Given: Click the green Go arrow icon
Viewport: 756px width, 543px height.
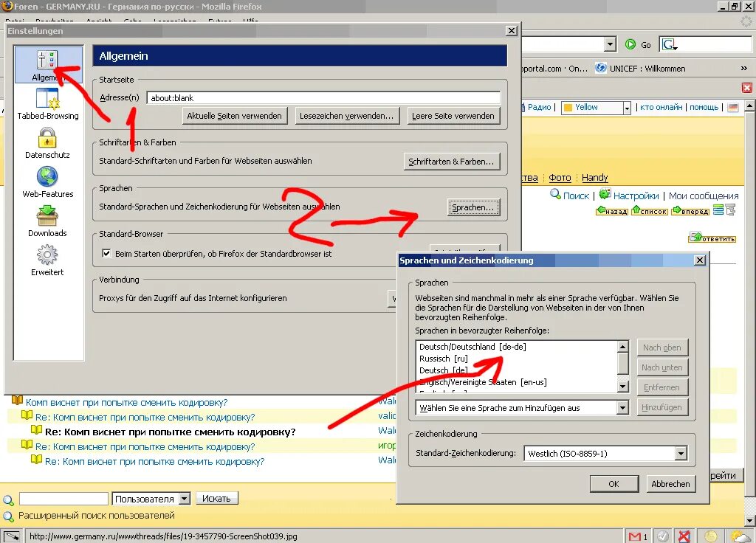Looking at the screenshot, I should 630,44.
